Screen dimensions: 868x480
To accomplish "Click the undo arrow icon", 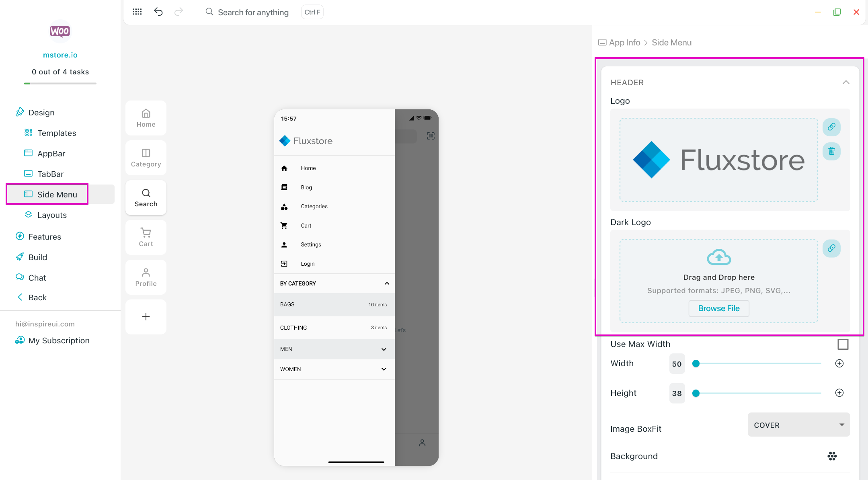I will pyautogui.click(x=158, y=12).
